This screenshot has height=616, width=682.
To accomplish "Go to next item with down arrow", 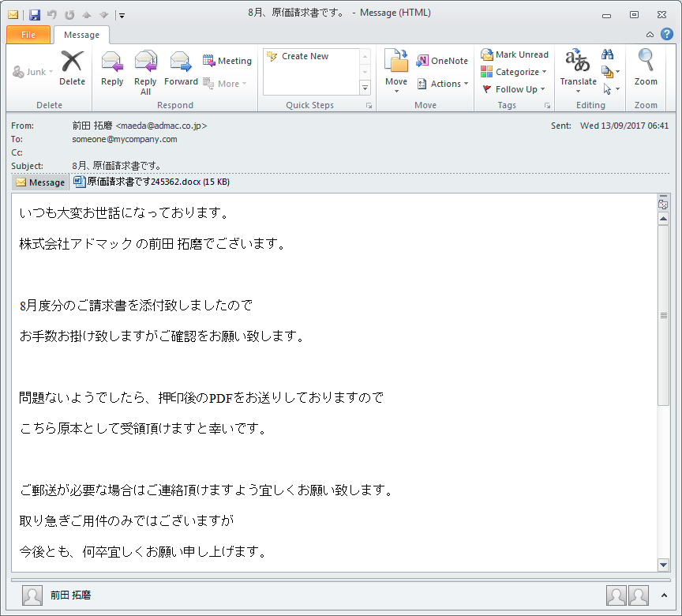I will (x=103, y=15).
